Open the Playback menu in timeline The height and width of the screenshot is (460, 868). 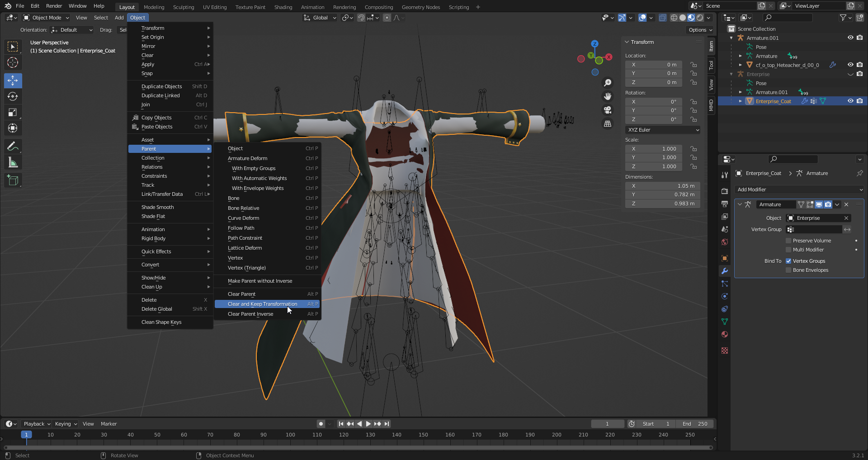[x=36, y=424]
